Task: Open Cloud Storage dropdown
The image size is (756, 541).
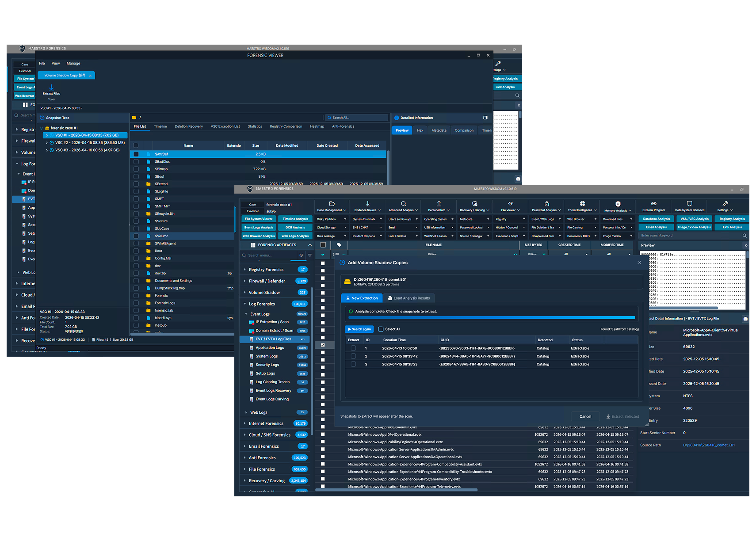Action: [x=332, y=228]
